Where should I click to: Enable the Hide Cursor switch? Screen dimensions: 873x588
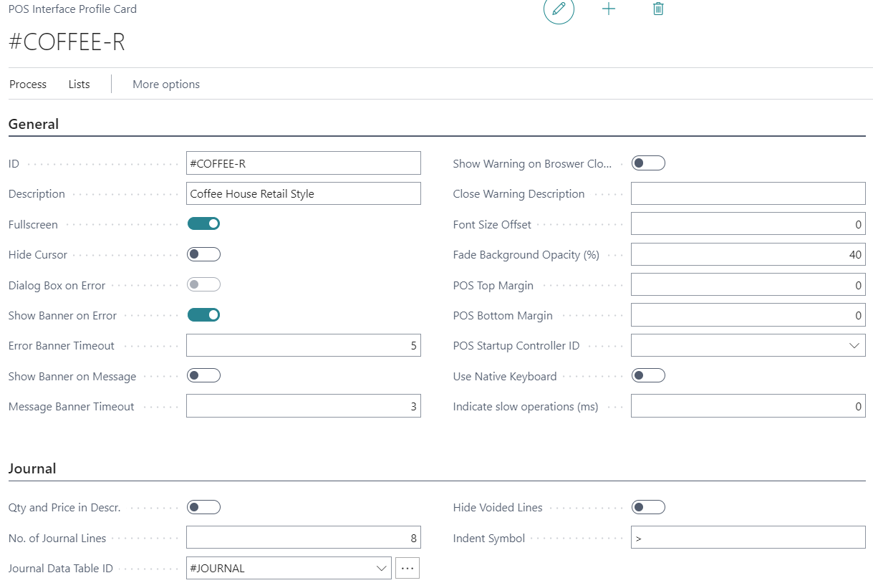(203, 254)
